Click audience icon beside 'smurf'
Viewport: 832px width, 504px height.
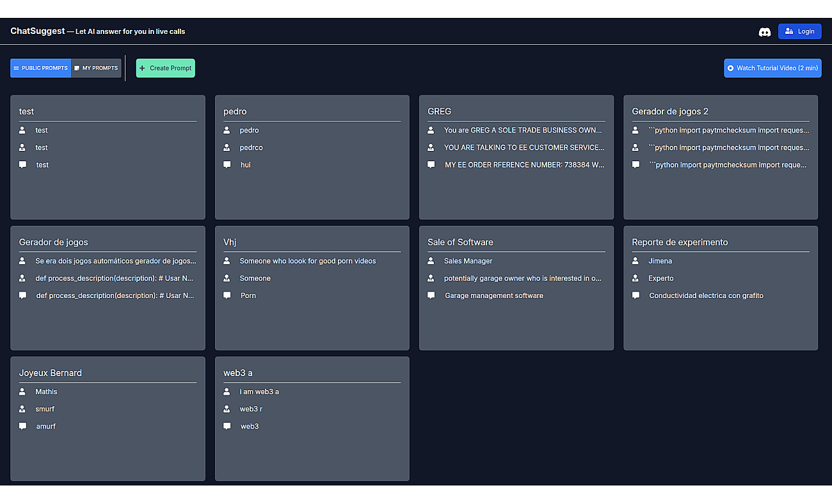[x=22, y=409]
